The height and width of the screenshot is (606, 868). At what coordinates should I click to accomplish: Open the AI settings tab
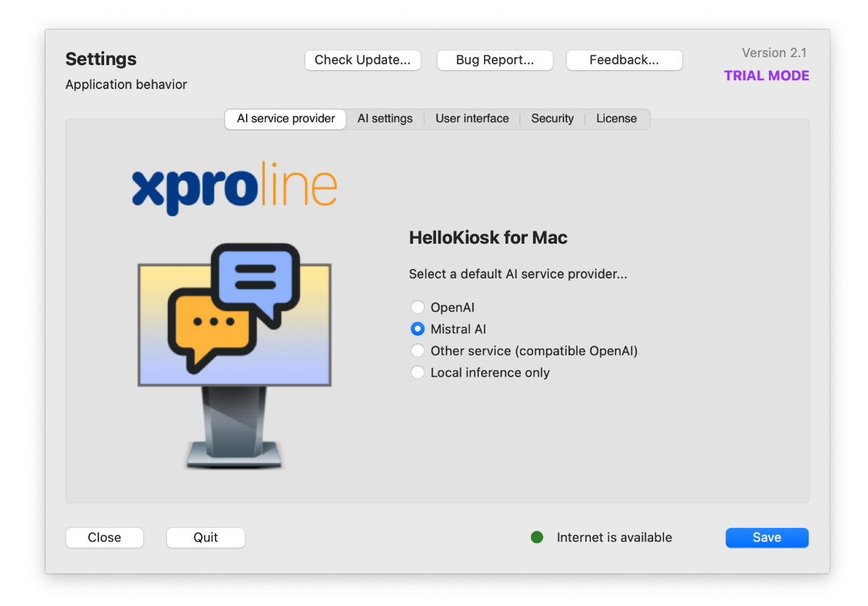pyautogui.click(x=385, y=119)
